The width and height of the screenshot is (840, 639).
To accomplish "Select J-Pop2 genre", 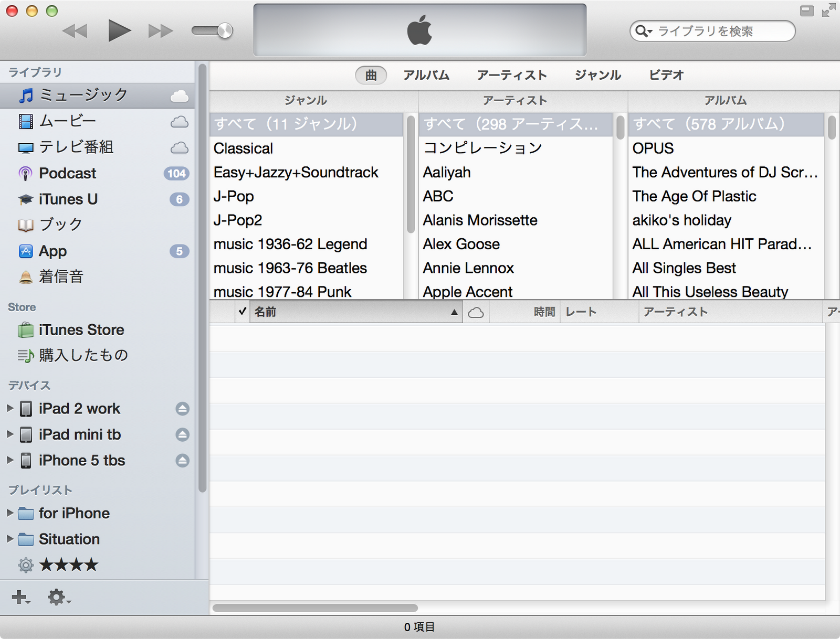I will pyautogui.click(x=306, y=220).
